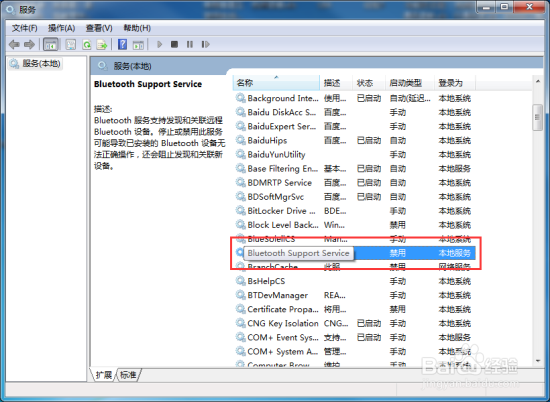Screen dimensions: 550x402
Task: Open the 查看(V) menu
Action: pyautogui.click(x=99, y=28)
